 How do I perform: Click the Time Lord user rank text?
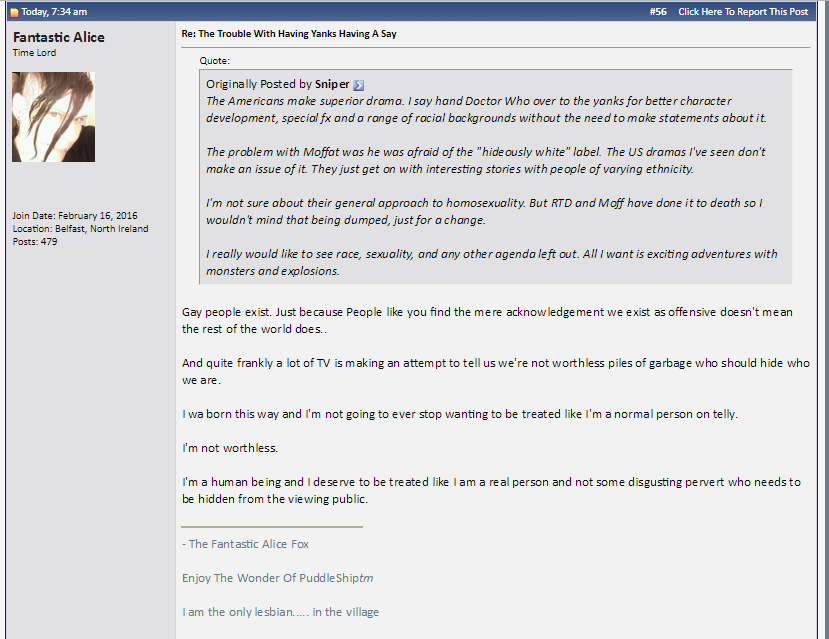click(34, 53)
